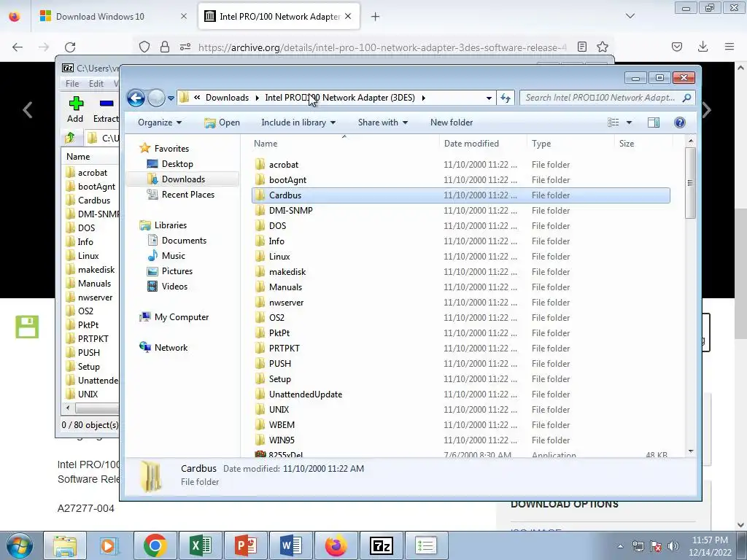This screenshot has width=747, height=560.
Task: Open Excel from the taskbar
Action: coord(200,545)
